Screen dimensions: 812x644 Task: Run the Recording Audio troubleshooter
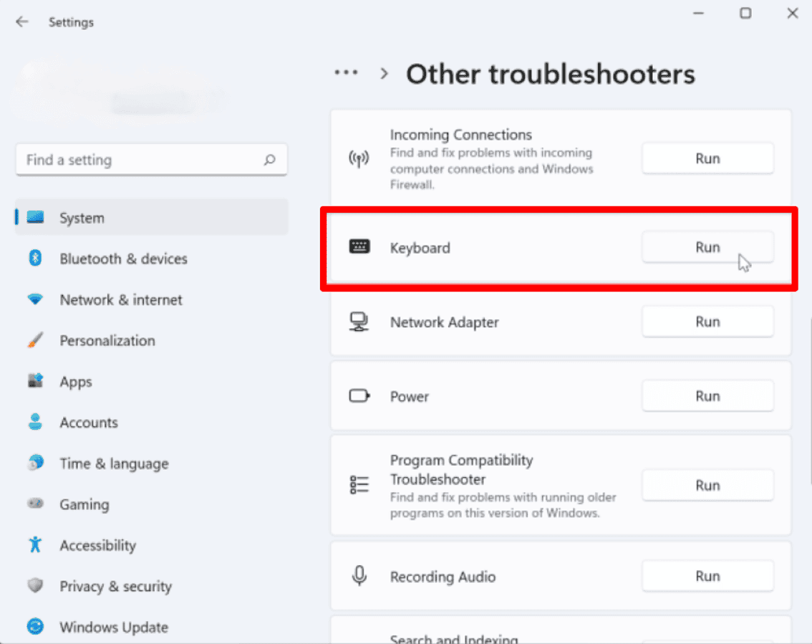point(707,576)
